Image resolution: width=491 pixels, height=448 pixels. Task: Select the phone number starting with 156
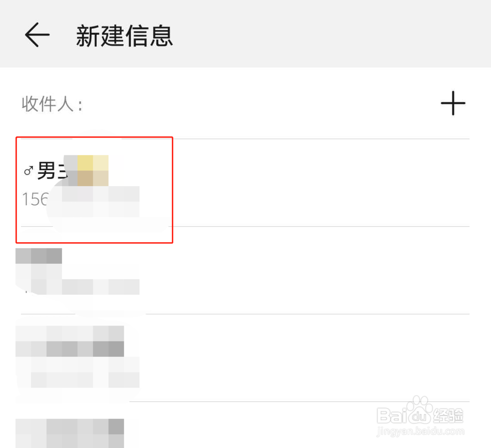pos(35,199)
